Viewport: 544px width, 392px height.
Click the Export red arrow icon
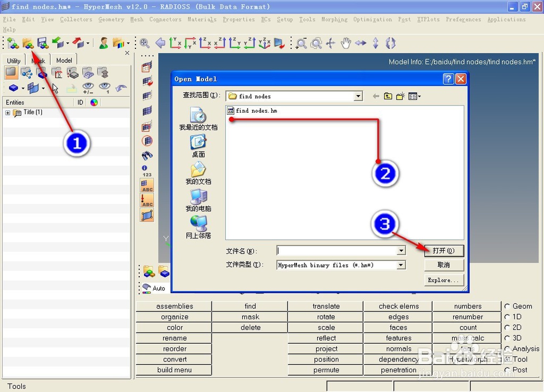[78, 43]
